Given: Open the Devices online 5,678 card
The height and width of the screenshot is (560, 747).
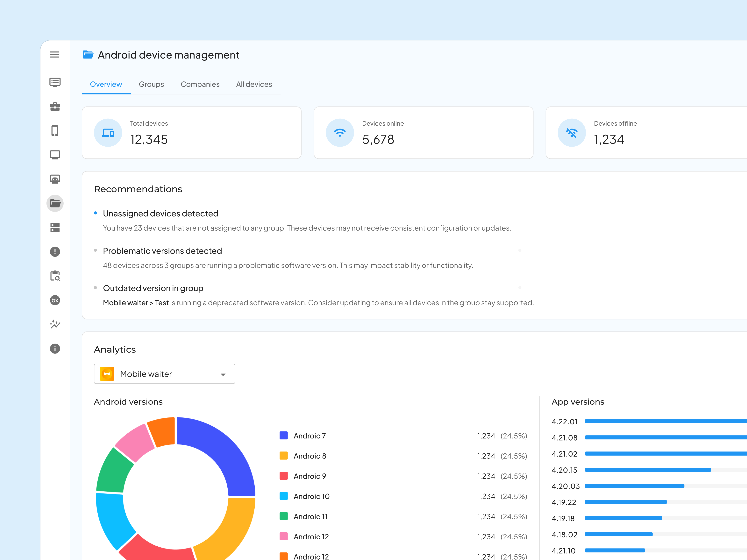Looking at the screenshot, I should coord(423,133).
